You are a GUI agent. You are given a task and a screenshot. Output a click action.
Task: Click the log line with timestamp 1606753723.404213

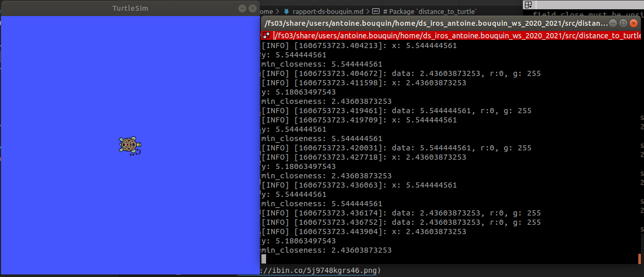pos(359,45)
